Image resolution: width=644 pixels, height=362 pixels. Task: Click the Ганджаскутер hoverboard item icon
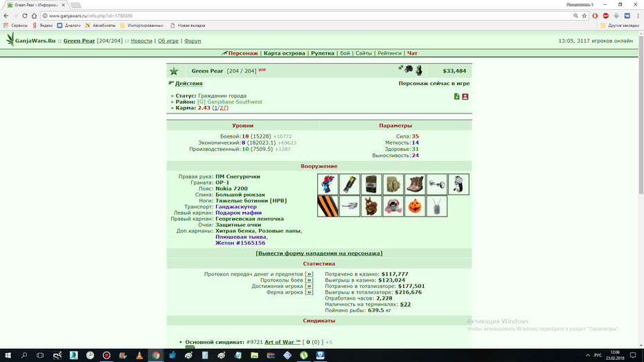436,184
